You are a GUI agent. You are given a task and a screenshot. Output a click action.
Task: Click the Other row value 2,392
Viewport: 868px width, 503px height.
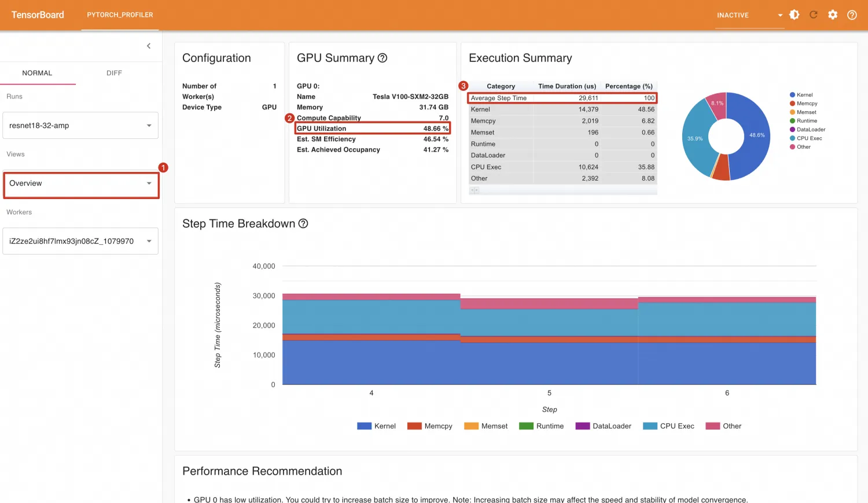click(x=590, y=178)
